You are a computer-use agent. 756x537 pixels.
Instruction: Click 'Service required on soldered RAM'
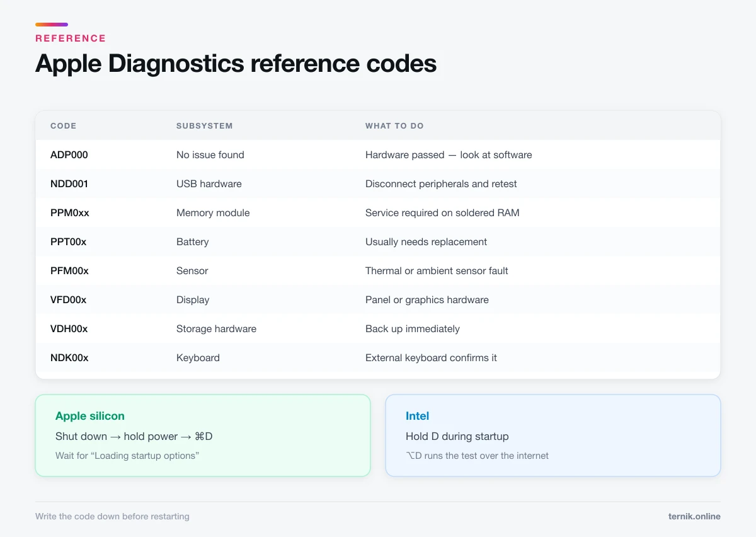click(x=442, y=213)
